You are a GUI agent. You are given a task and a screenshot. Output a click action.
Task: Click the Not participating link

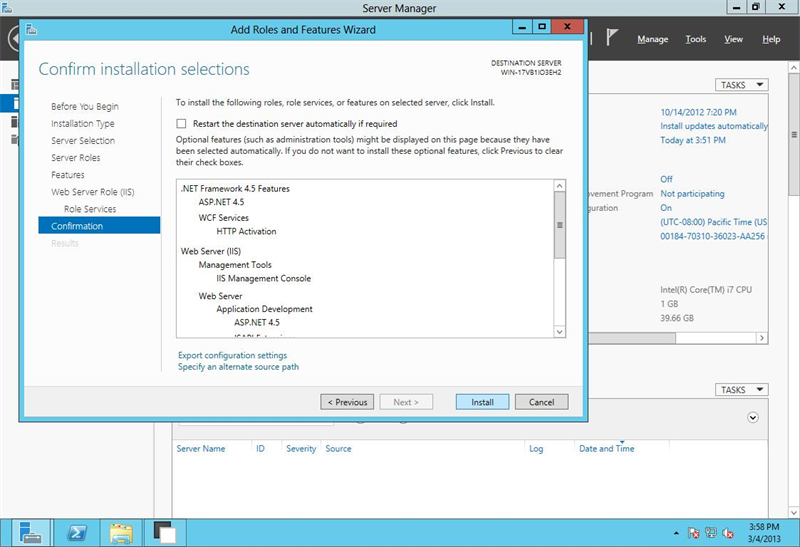(x=692, y=193)
